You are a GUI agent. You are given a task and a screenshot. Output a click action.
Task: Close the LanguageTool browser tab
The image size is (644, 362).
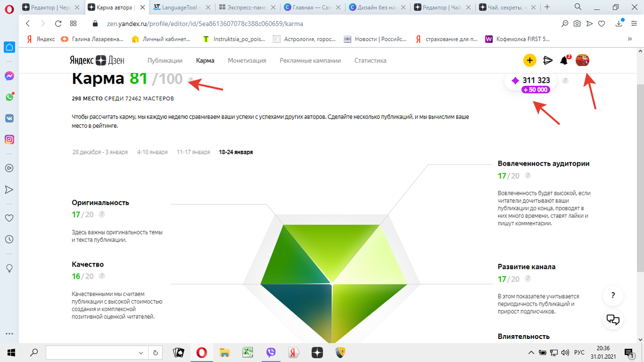[208, 8]
